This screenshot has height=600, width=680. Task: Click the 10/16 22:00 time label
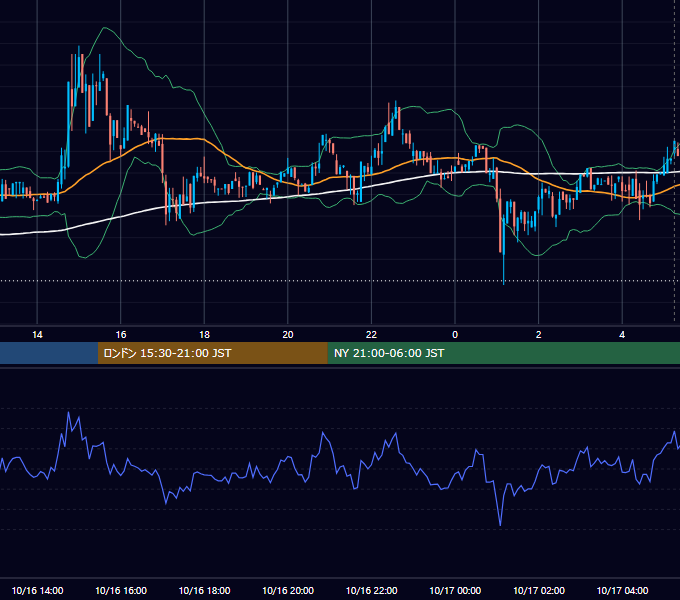(371, 590)
